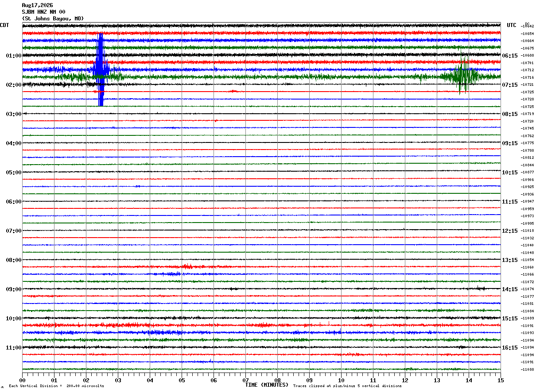The width and height of the screenshot is (536, 392).
Task: Click the 12:15 UTC time label
Action: (510, 231)
